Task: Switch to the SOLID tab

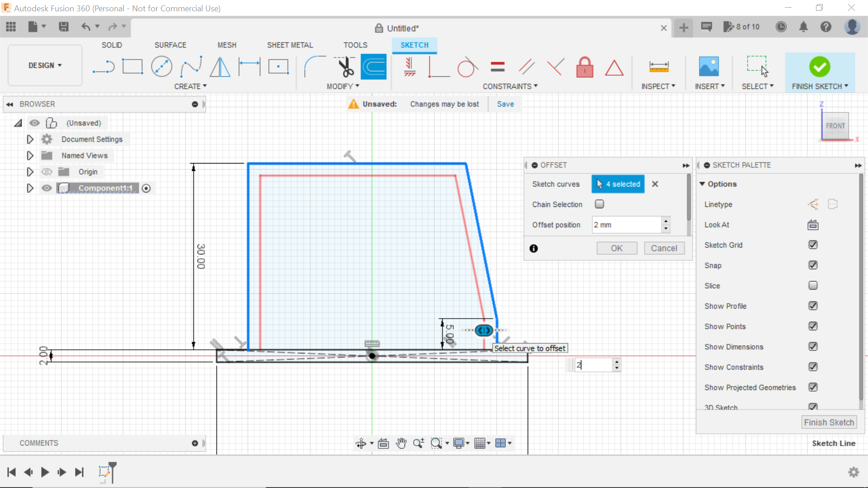Action: [x=111, y=45]
